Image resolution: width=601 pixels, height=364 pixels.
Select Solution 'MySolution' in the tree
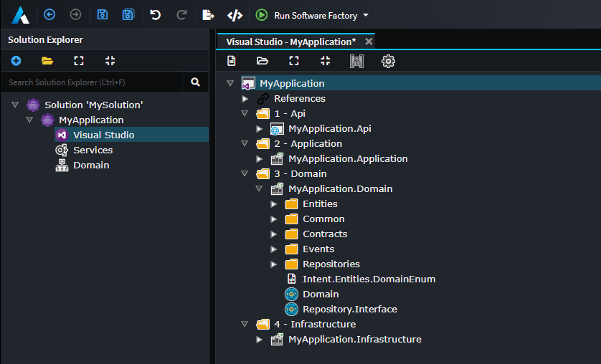click(93, 105)
